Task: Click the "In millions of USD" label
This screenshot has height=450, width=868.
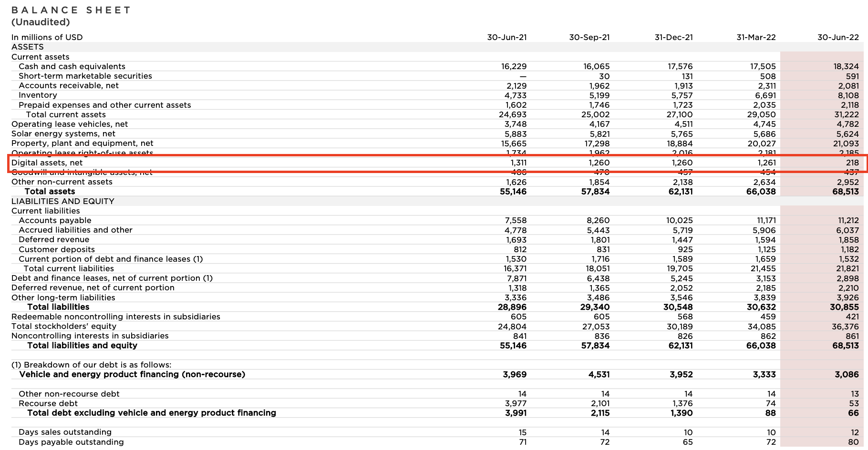Action: (47, 37)
